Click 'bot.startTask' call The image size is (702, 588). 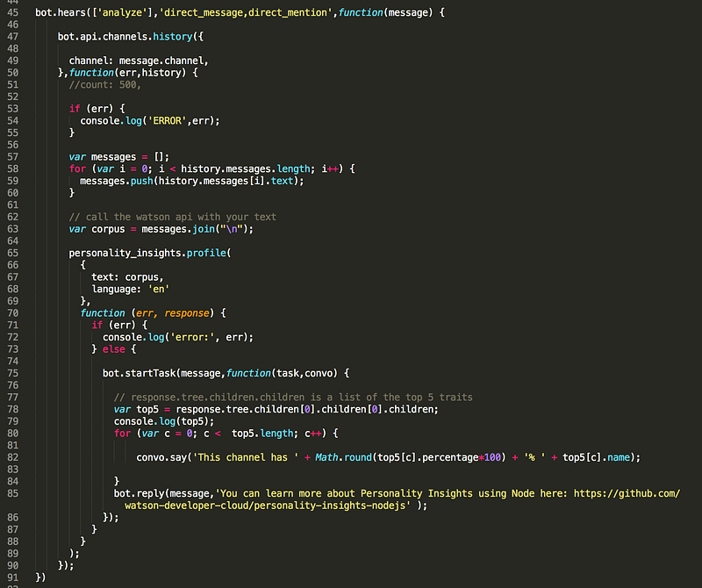click(x=140, y=373)
